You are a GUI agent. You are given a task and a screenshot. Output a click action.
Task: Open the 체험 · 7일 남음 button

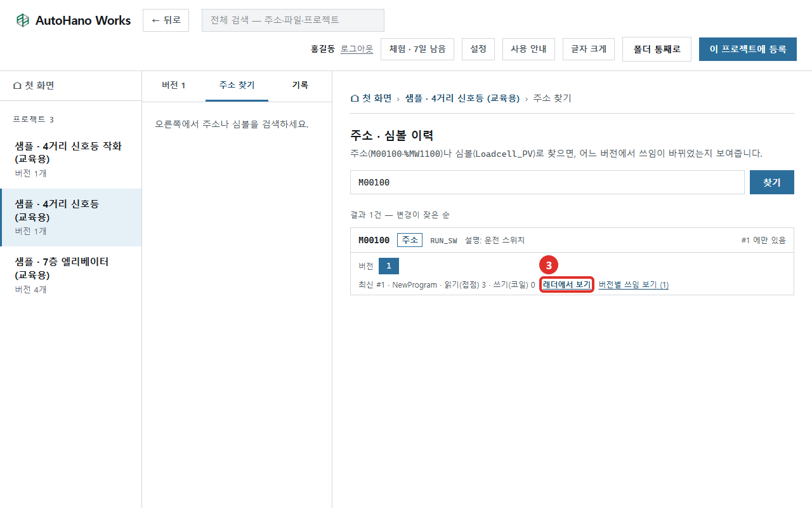417,49
